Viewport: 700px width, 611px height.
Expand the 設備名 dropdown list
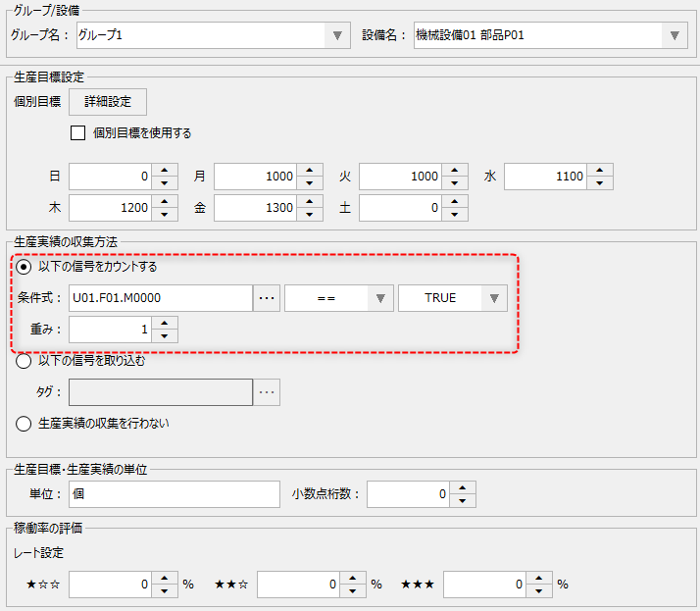coord(674,35)
